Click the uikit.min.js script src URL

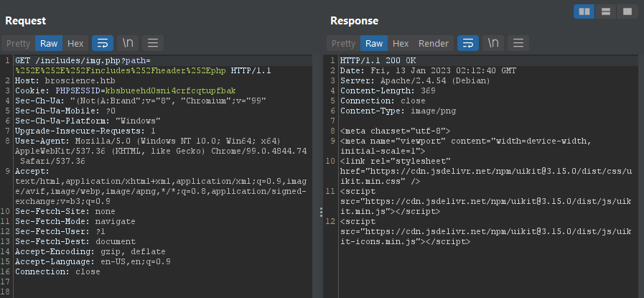point(486,206)
